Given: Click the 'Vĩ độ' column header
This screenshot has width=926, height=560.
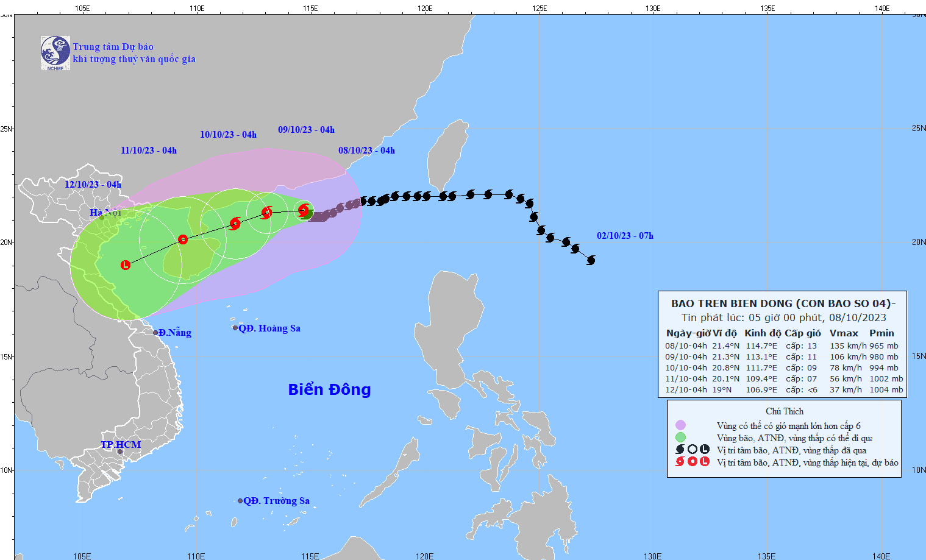Looking at the screenshot, I should [x=725, y=333].
